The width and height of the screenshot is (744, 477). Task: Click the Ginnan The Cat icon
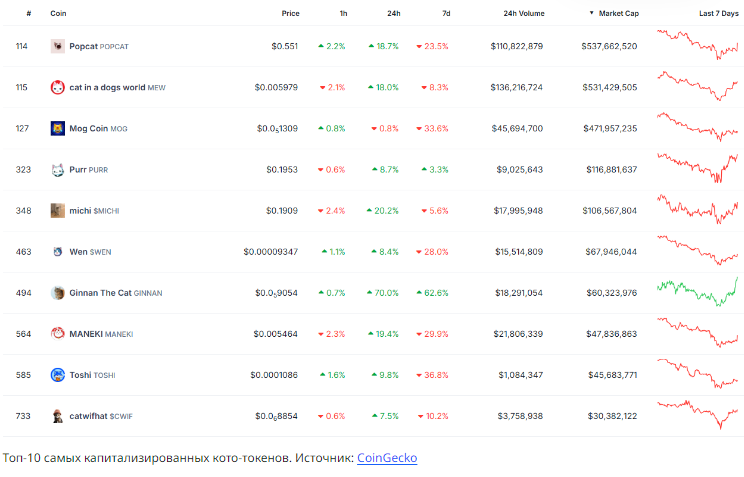coord(57,293)
